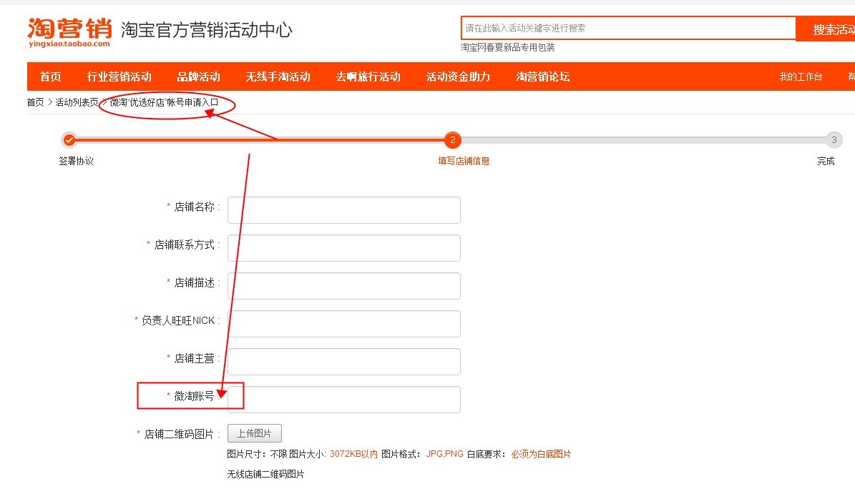Focus the activity keyword search box
The height and width of the screenshot is (504, 855).
click(628, 28)
